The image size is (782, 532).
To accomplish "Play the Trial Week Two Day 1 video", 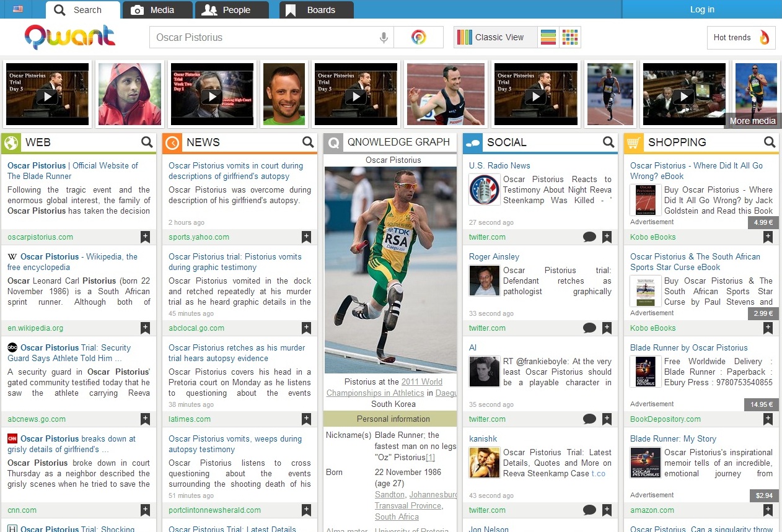I will (212, 94).
